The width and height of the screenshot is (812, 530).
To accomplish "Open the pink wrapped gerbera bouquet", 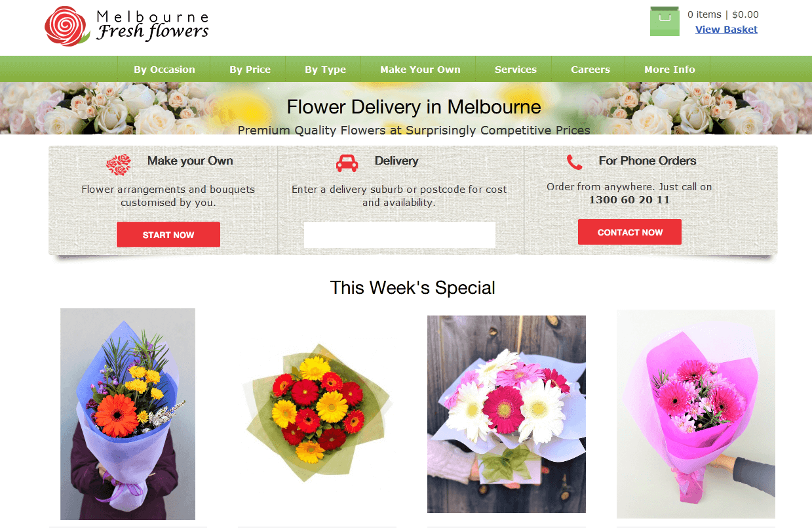I will pos(696,414).
